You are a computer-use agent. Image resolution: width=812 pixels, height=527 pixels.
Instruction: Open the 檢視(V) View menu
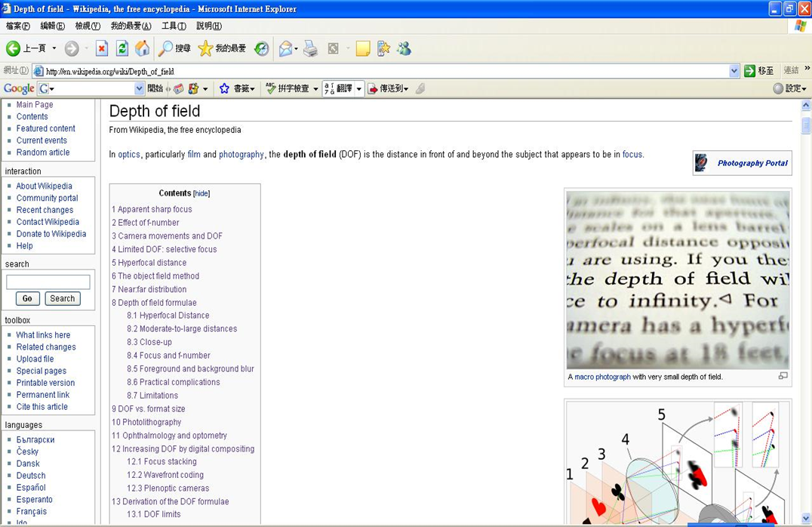tap(88, 26)
